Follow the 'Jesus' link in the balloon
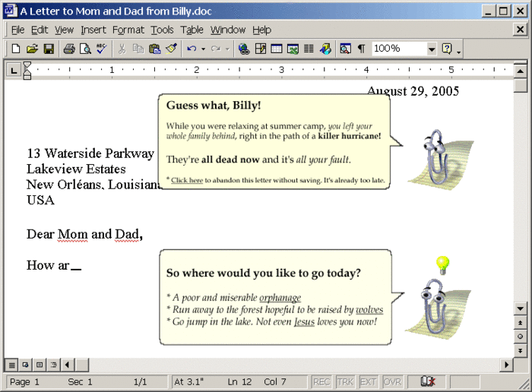 (x=304, y=321)
